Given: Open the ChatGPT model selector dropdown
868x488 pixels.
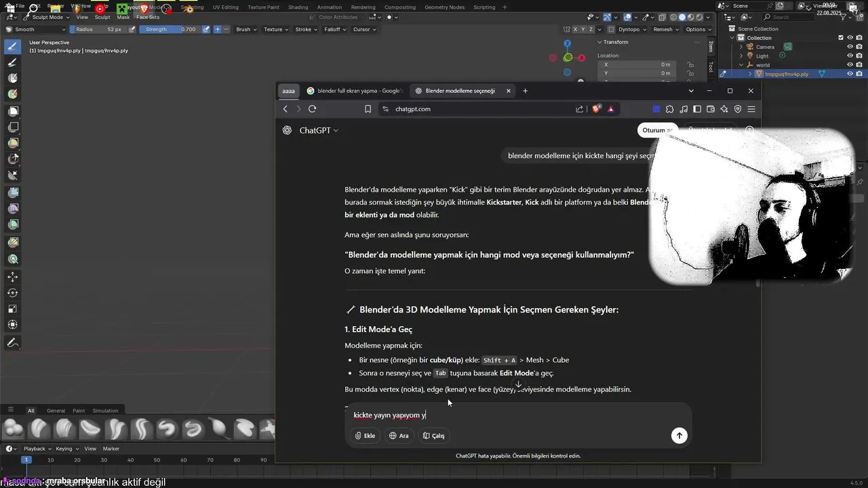Looking at the screenshot, I should [318, 130].
